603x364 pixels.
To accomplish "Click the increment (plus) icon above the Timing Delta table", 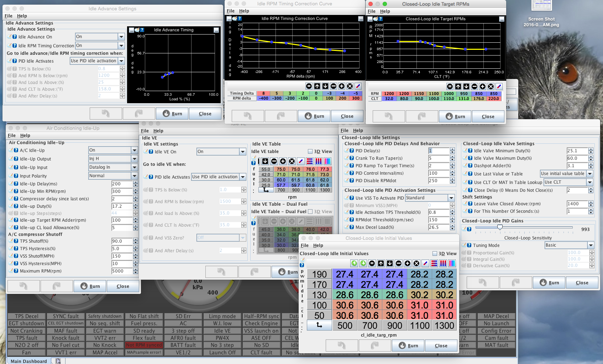I will tap(342, 86).
